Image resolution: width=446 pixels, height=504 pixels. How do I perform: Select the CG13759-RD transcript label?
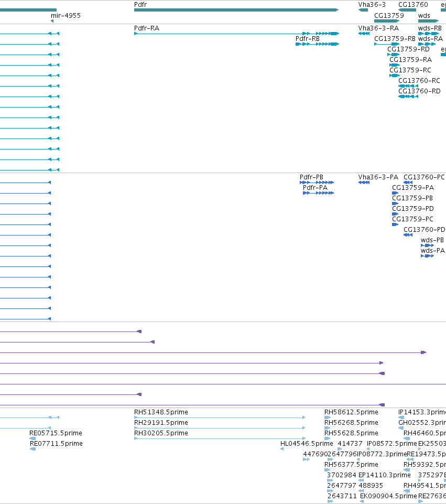coord(408,49)
